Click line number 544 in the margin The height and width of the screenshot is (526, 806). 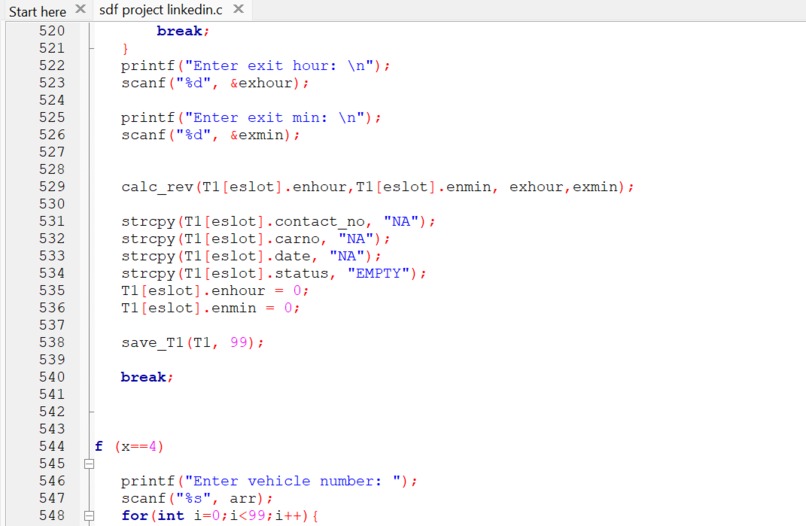click(x=52, y=446)
